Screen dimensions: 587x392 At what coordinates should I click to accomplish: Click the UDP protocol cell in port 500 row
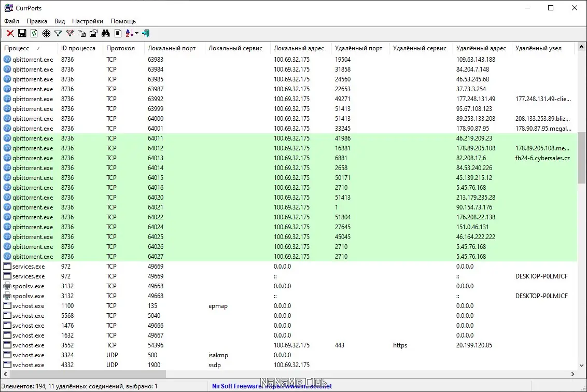coord(112,355)
